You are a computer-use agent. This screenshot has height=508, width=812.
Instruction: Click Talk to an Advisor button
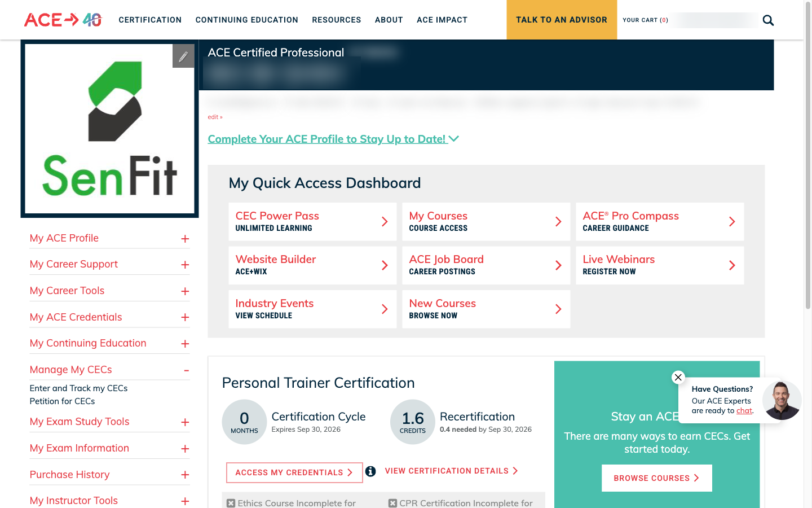pos(562,20)
